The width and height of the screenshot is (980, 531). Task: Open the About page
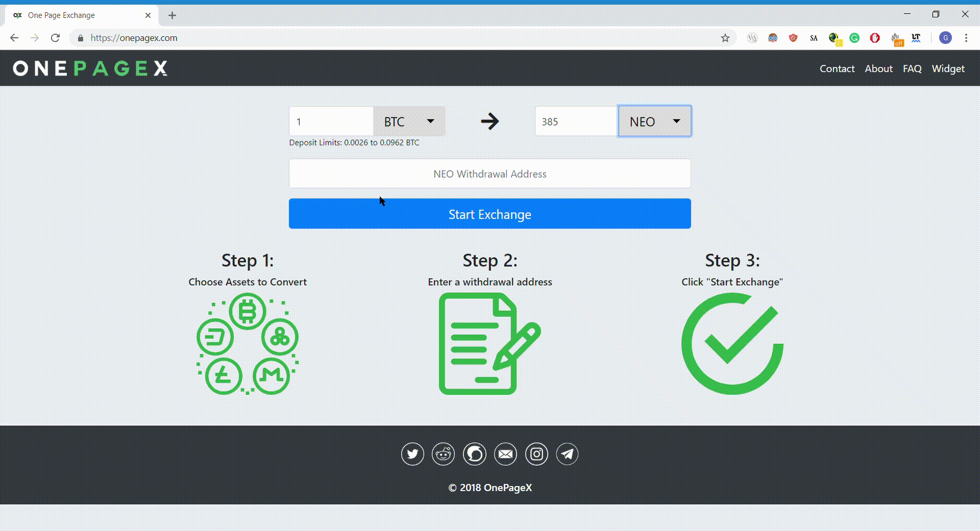pyautogui.click(x=878, y=68)
